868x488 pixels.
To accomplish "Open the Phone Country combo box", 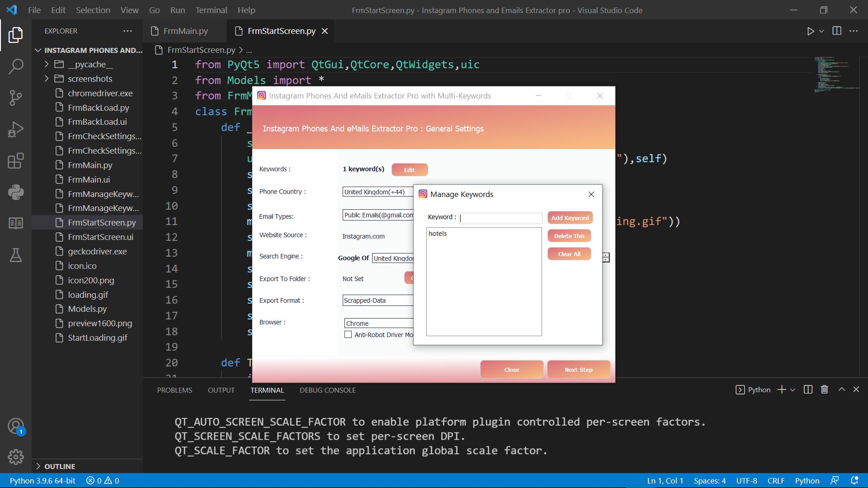I will pyautogui.click(x=378, y=192).
